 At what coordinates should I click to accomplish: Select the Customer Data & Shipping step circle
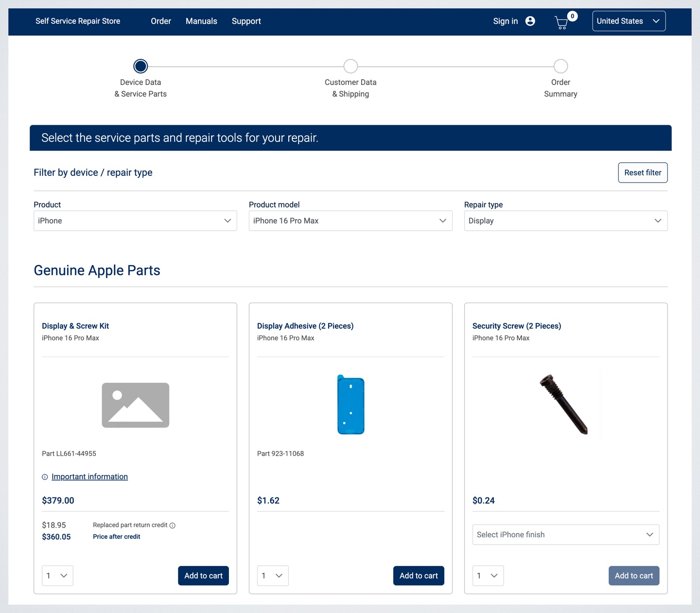pos(350,66)
